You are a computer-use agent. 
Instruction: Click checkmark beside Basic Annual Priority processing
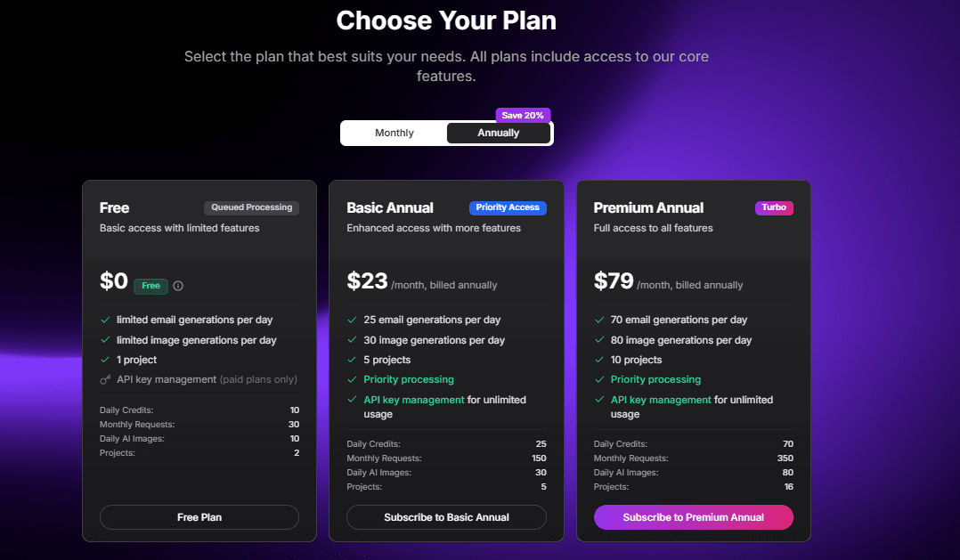click(353, 380)
